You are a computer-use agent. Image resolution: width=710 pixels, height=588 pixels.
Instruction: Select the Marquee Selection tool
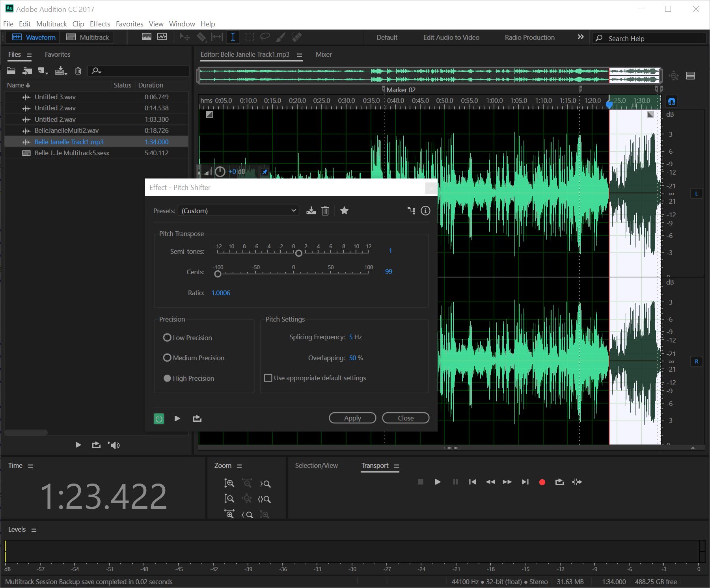(250, 37)
